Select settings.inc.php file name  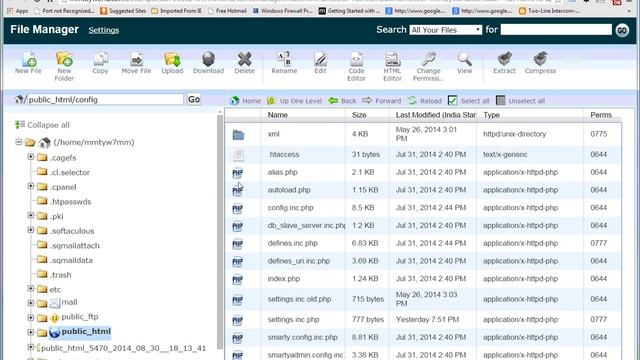(293, 320)
